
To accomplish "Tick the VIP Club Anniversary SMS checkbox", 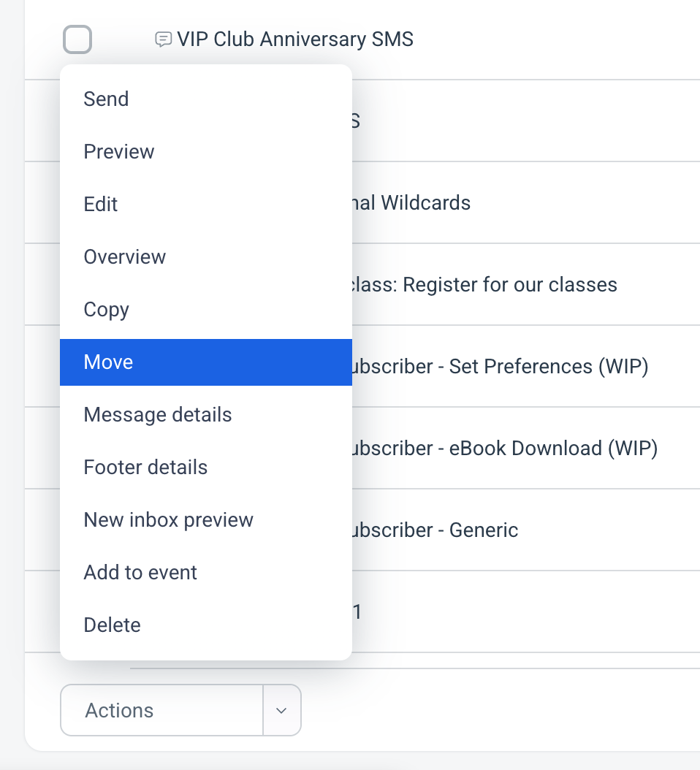I will (x=77, y=39).
